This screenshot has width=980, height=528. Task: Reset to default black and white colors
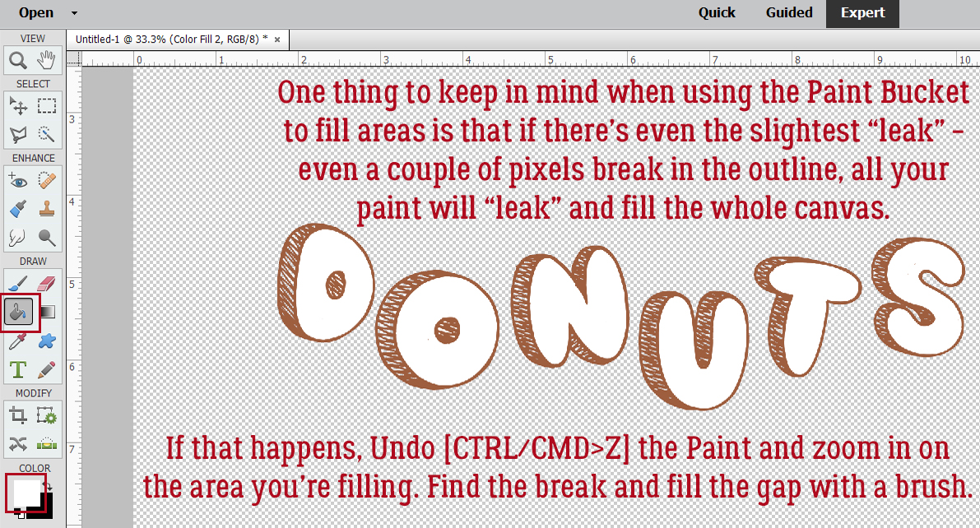(x=21, y=515)
